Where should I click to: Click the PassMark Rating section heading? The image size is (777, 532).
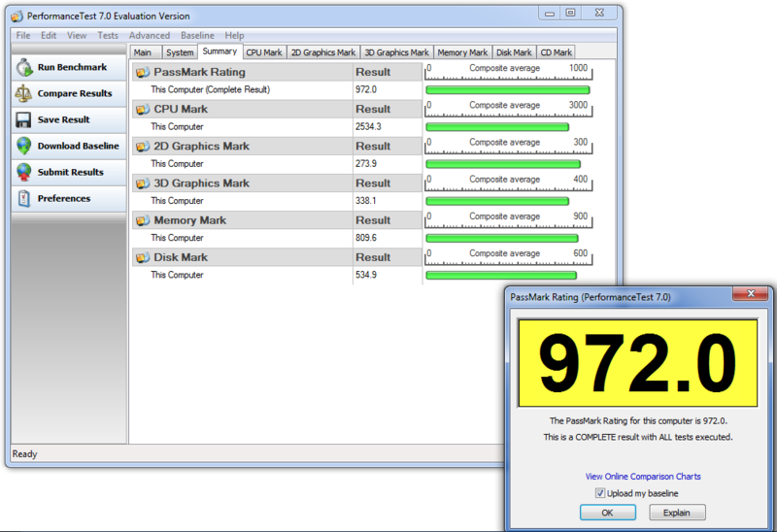pos(199,72)
